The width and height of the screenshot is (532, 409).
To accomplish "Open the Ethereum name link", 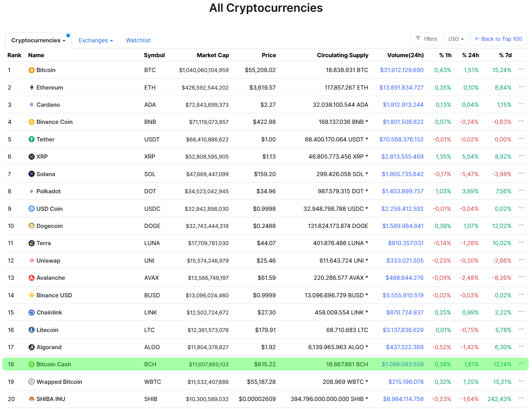I will (x=50, y=88).
